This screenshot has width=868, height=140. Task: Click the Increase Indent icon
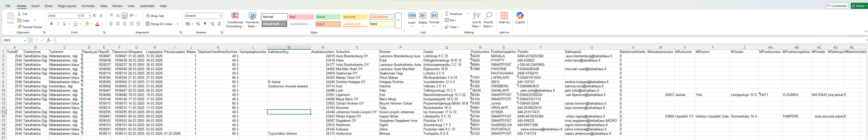click(x=138, y=24)
